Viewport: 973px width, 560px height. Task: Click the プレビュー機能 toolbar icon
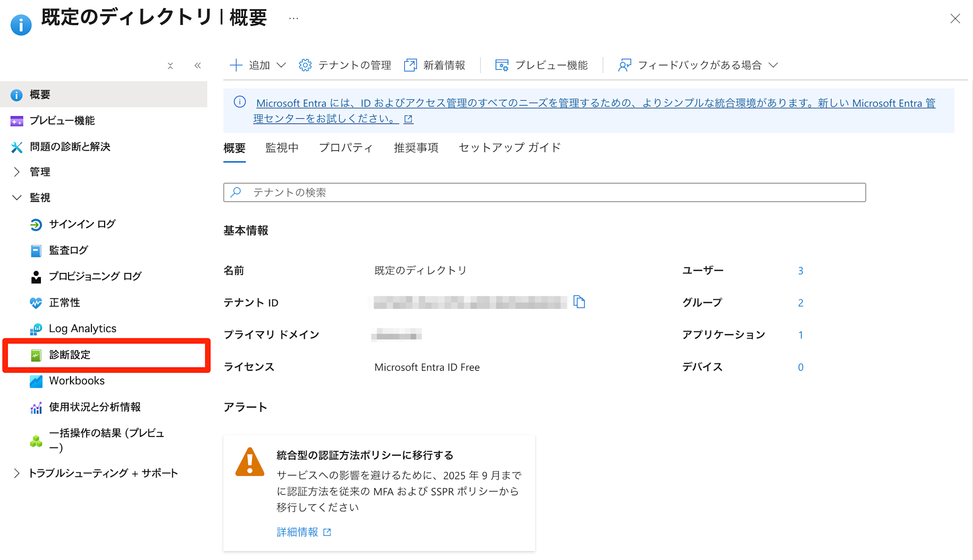(502, 65)
